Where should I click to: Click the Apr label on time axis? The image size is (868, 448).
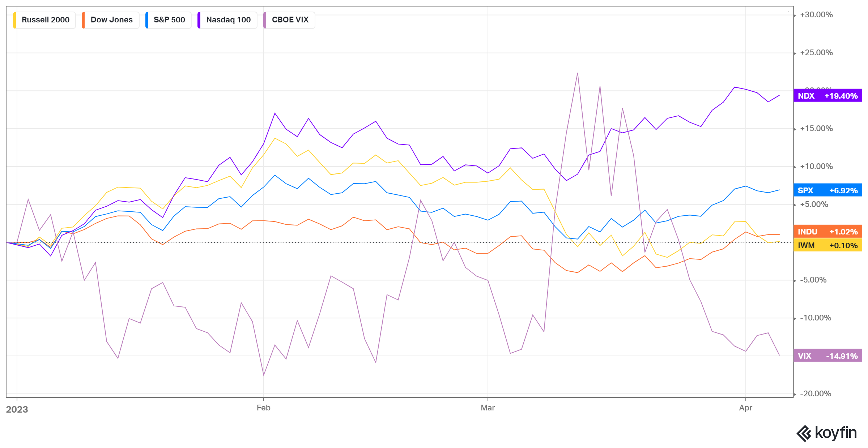pos(745,408)
